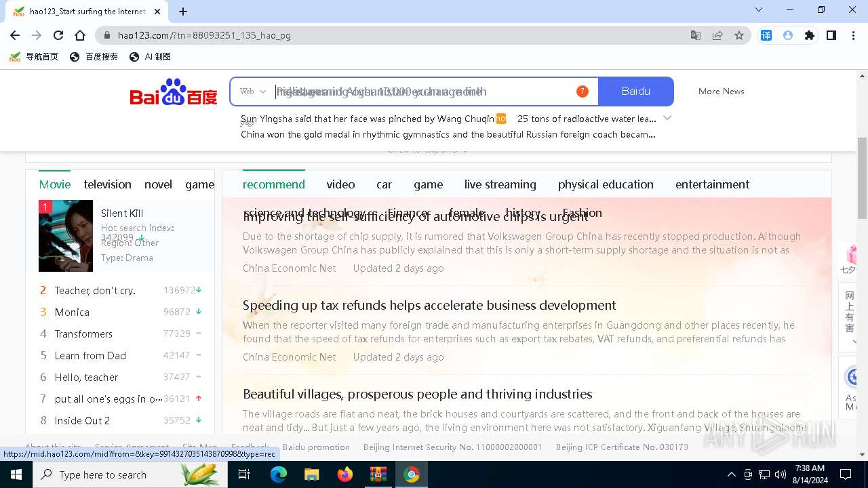Open ranking item Transformers
This screenshot has height=488, width=868.
(83, 333)
